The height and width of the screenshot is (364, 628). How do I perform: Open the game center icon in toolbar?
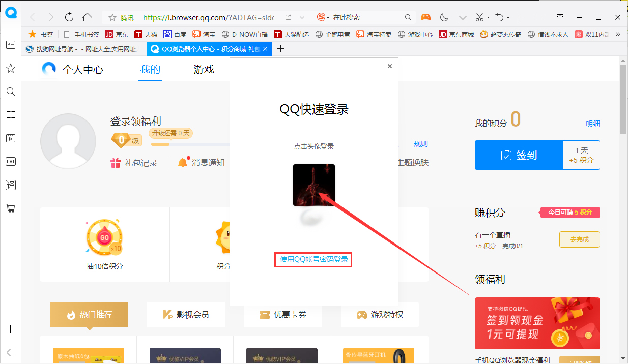click(x=425, y=17)
